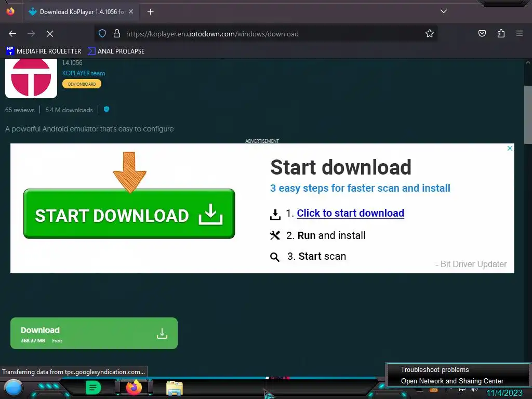Open the 65 reviews link
Image resolution: width=532 pixels, height=399 pixels.
tap(20, 110)
